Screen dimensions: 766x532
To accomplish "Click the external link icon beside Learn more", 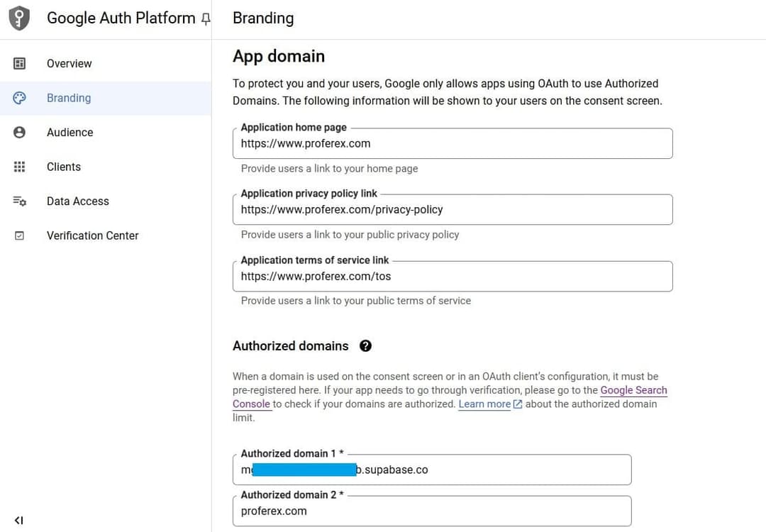I will tap(518, 403).
